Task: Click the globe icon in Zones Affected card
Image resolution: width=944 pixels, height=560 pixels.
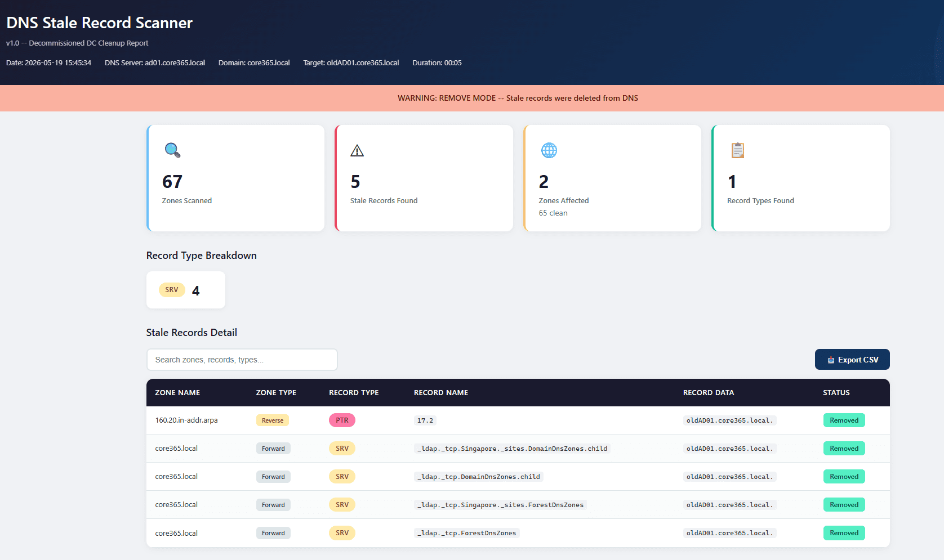Action: click(x=549, y=150)
